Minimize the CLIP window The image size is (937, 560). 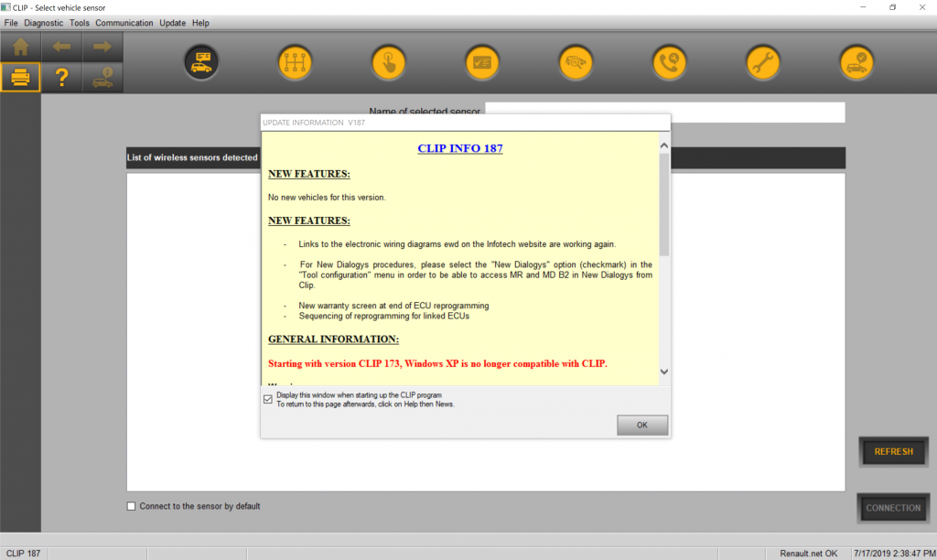coord(863,7)
